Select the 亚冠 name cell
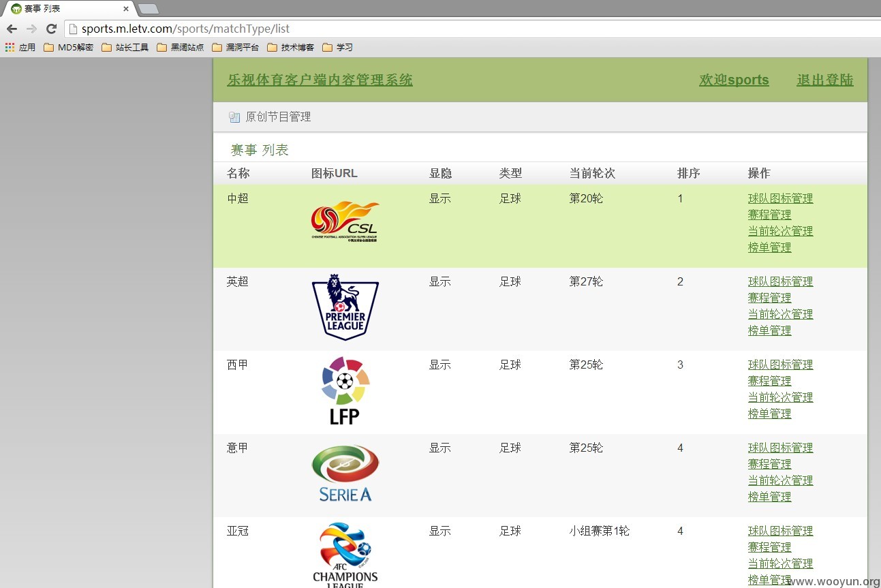Image resolution: width=881 pixels, height=588 pixels. point(238,531)
